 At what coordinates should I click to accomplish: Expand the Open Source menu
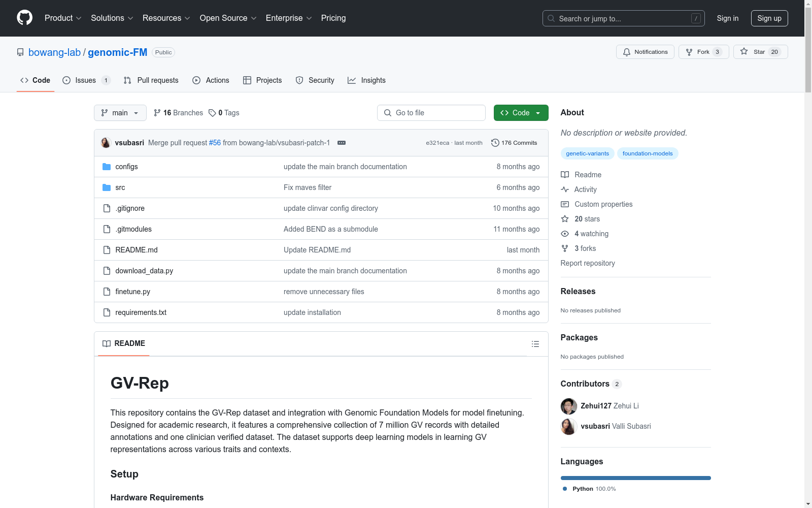[x=228, y=18]
